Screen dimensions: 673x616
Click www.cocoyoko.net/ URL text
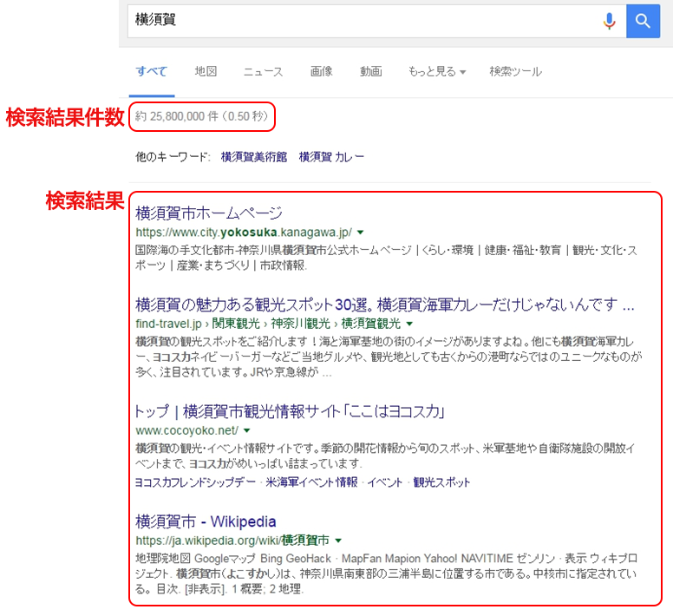186,430
